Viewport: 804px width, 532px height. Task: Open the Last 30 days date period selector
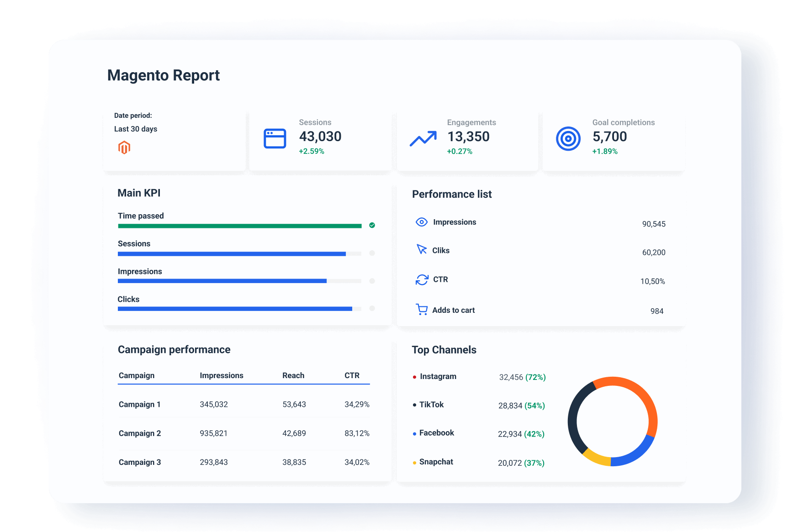point(135,129)
